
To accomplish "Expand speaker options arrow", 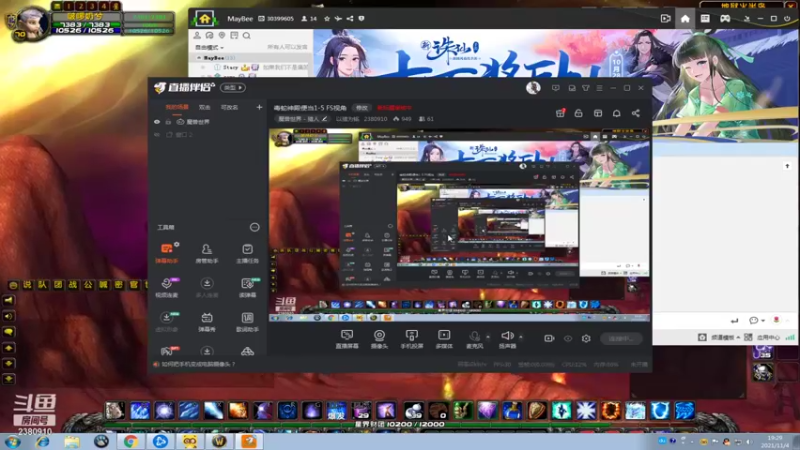I will (x=521, y=337).
